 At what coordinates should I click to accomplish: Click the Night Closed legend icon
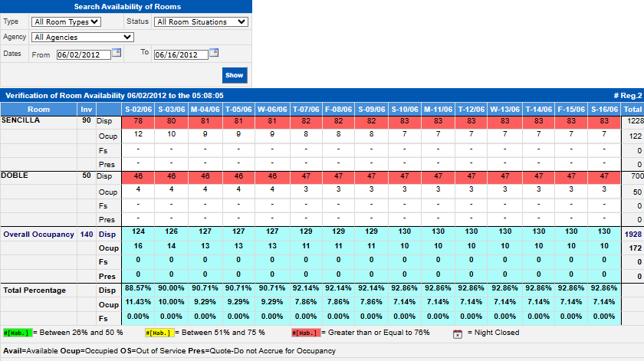[x=457, y=333]
